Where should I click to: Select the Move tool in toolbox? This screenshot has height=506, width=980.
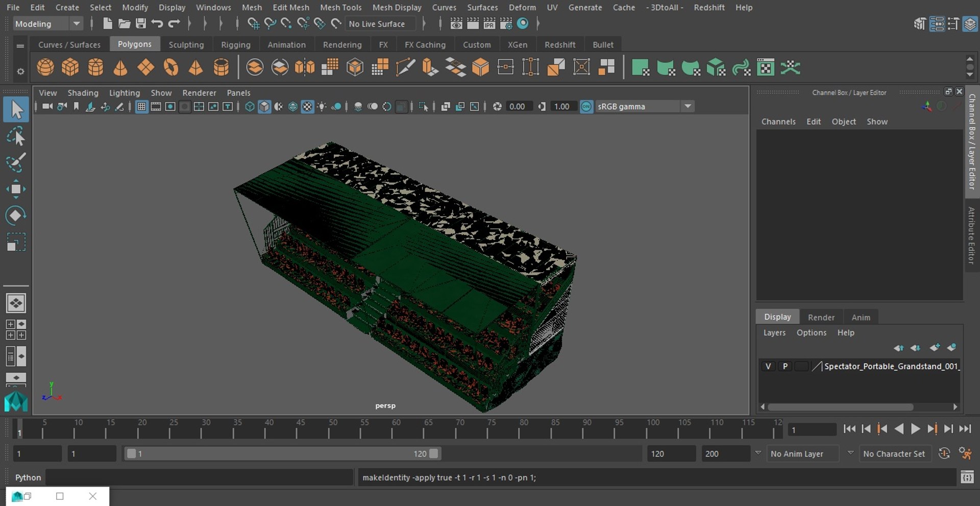pos(16,189)
